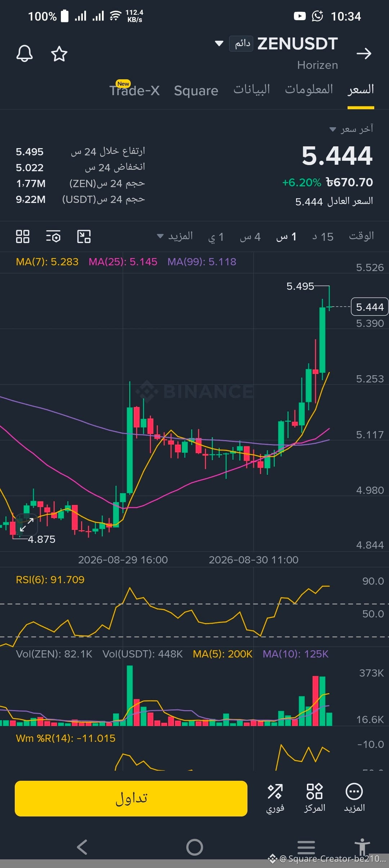
Task: Tap the YouTube status bar icon
Action: (300, 16)
